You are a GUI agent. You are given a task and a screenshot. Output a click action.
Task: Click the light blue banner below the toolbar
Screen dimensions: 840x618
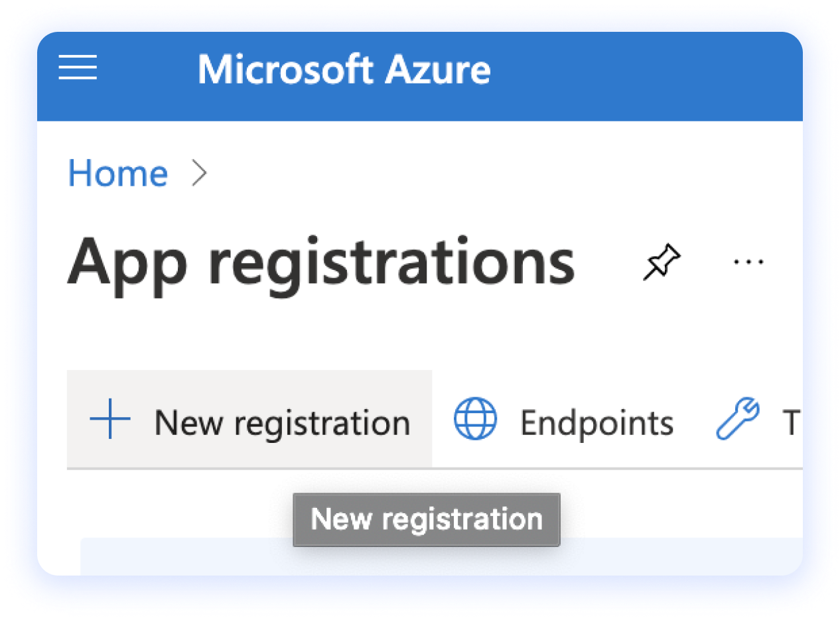(441, 557)
